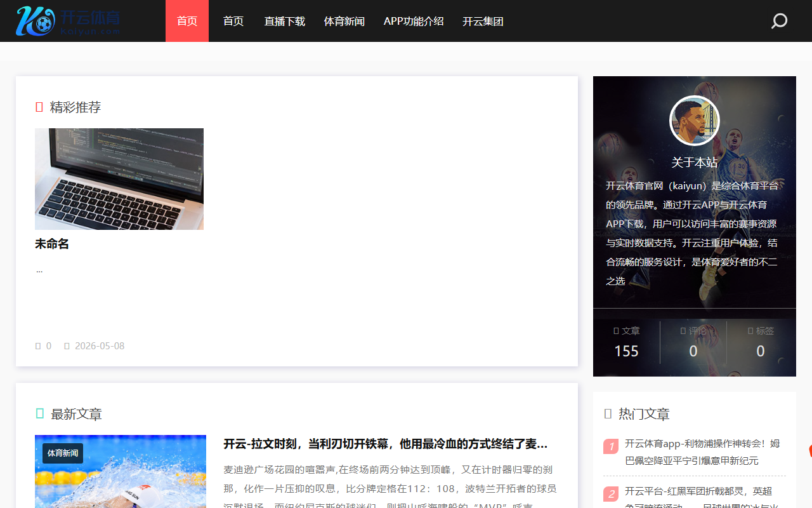Open the laptop thumbnail for 未命名

(x=119, y=179)
